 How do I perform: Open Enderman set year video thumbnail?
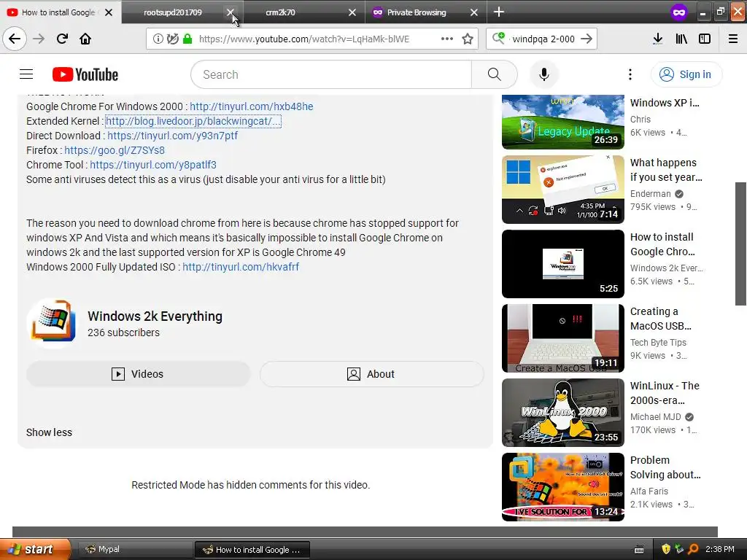(x=562, y=190)
